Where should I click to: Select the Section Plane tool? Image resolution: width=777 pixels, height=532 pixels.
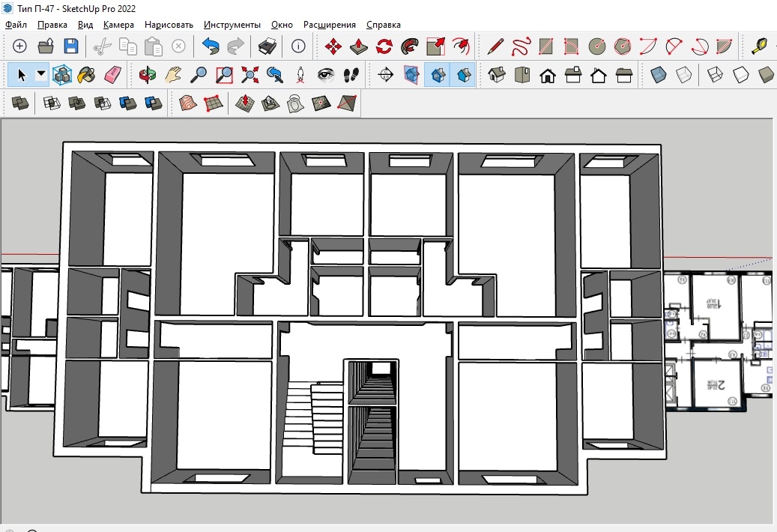386,75
